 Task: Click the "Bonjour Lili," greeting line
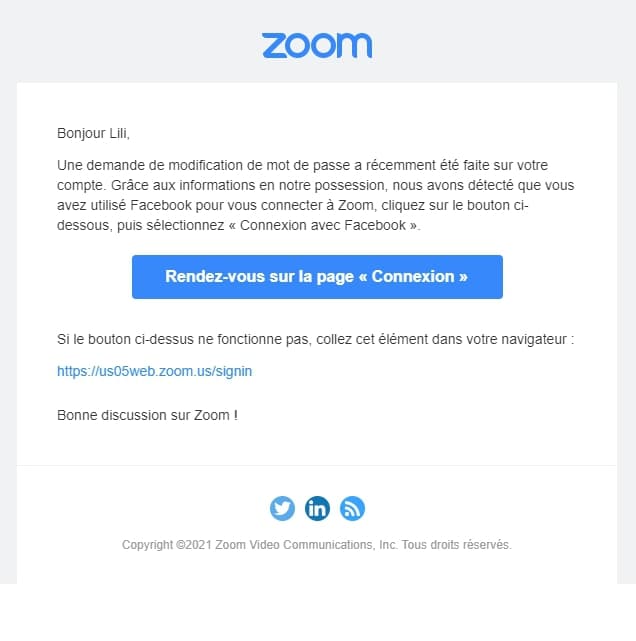pyautogui.click(x=93, y=133)
